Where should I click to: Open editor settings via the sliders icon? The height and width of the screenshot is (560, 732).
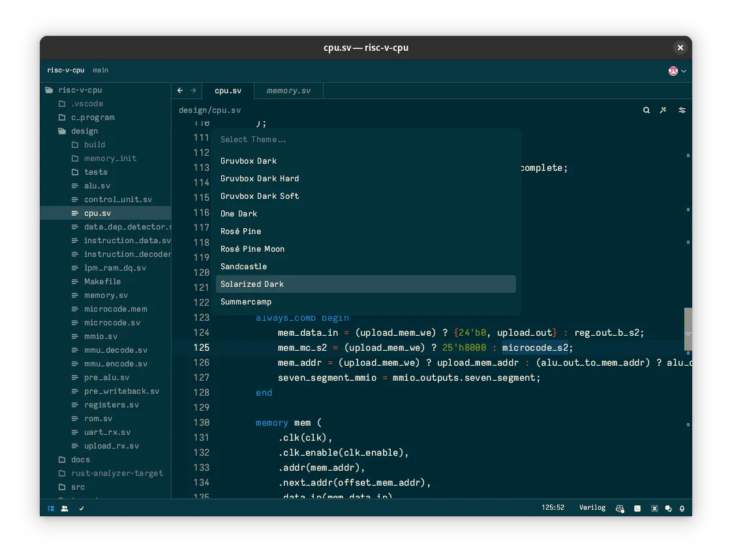(682, 110)
